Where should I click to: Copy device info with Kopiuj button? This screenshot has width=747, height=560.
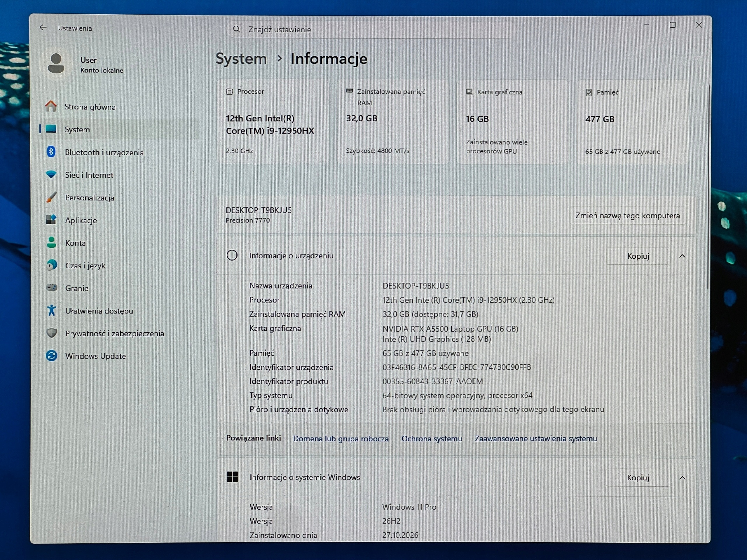pos(638,256)
